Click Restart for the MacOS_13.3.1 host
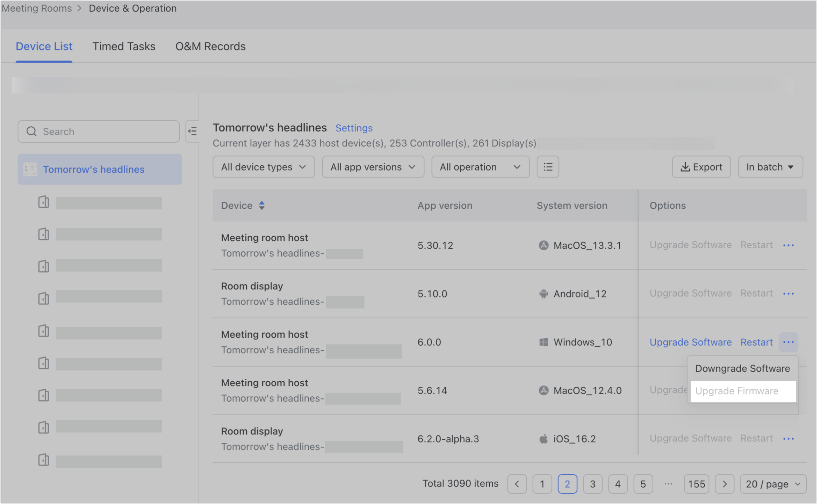This screenshot has width=817, height=504. click(756, 245)
